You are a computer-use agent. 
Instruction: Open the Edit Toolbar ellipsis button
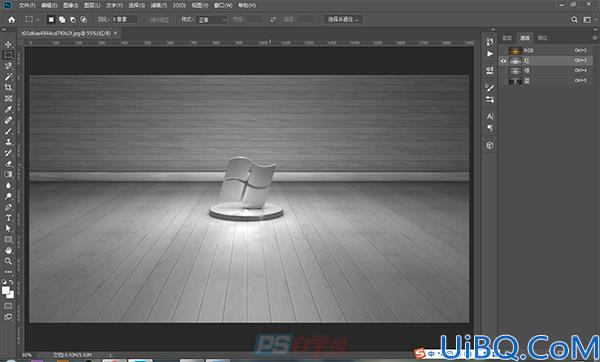pos(8,272)
